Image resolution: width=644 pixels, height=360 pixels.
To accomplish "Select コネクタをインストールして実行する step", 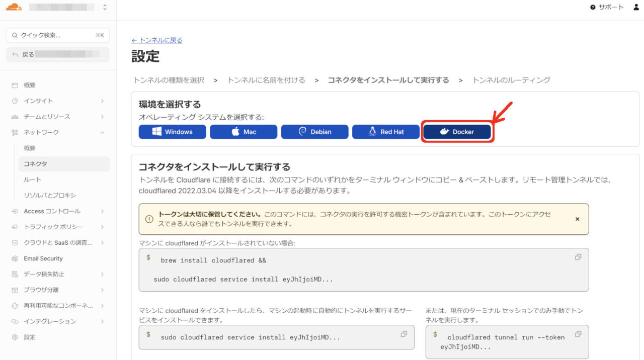I will (x=388, y=80).
